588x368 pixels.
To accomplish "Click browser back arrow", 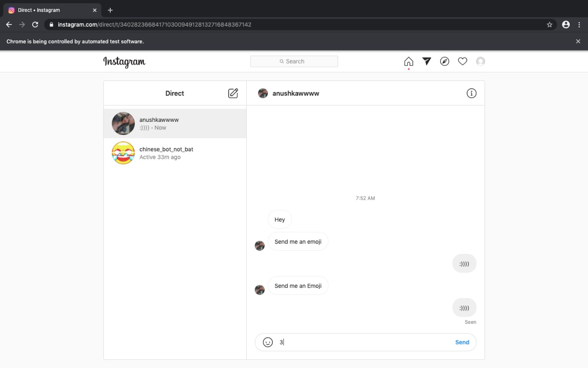I will [9, 24].
